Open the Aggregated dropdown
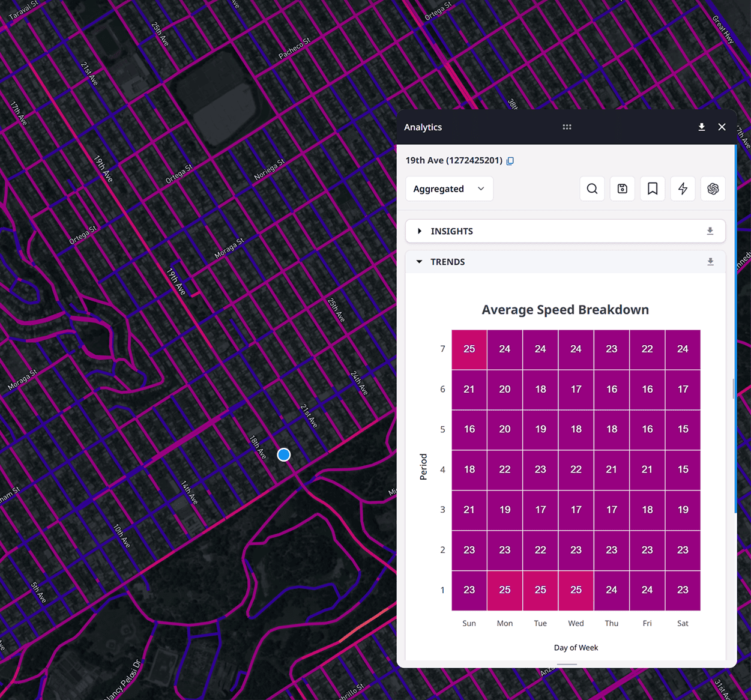This screenshot has width=751, height=700. tap(449, 189)
